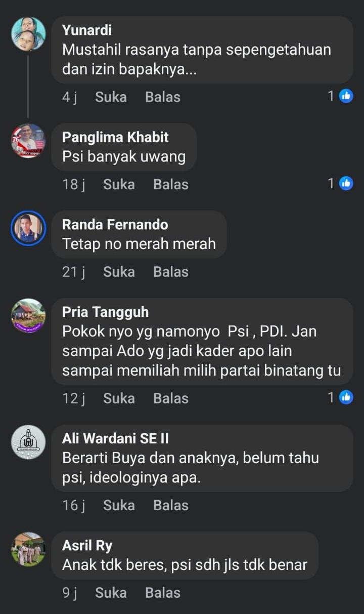Open Randa Fernando's name link
Screen dimensions: 364x614
(115, 225)
